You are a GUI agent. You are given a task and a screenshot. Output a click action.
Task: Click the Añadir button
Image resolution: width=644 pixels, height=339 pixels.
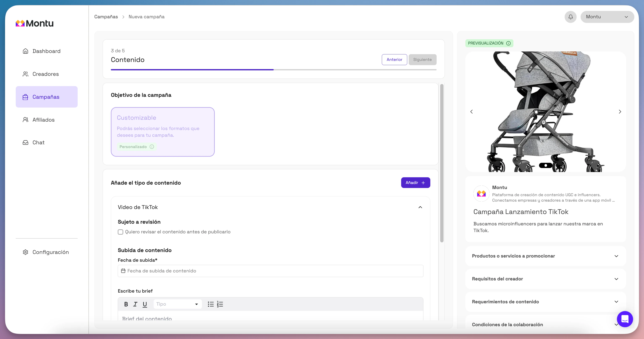point(415,183)
